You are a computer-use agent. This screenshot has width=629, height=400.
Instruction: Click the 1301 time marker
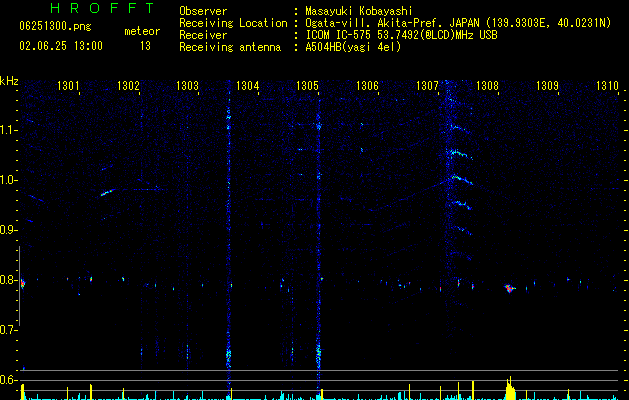point(68,85)
